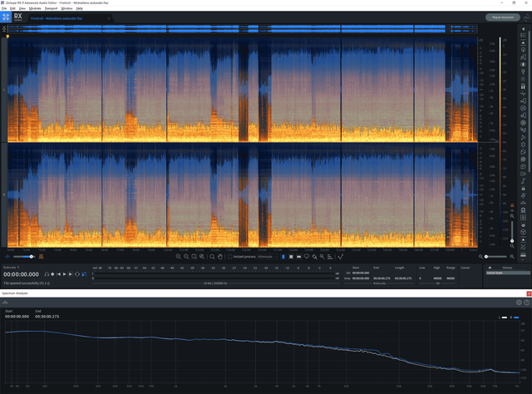The image size is (532, 394).
Task: Click the Play selection button
Action: click(x=71, y=274)
